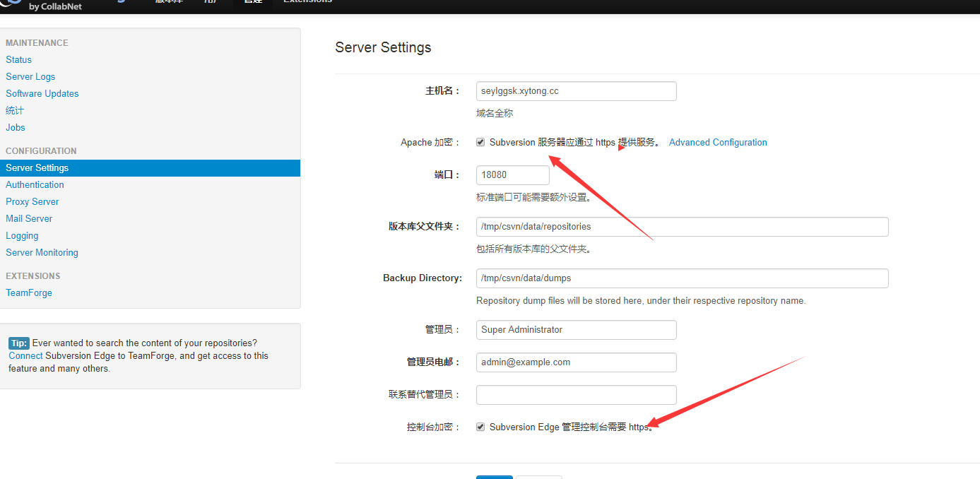Open the Logging configuration page
980x479 pixels.
pos(22,235)
